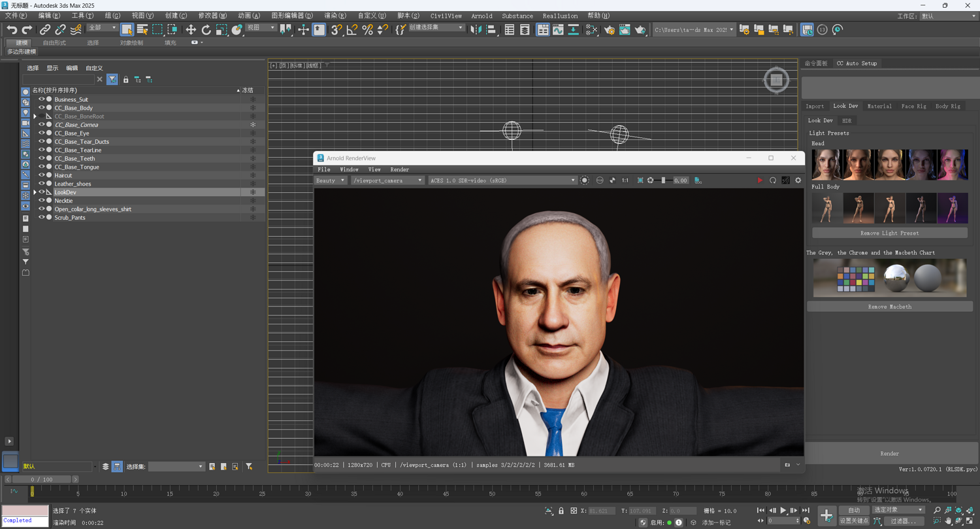The image size is (980, 529).
Task: Click the Remove Light Preset button
Action: point(889,233)
